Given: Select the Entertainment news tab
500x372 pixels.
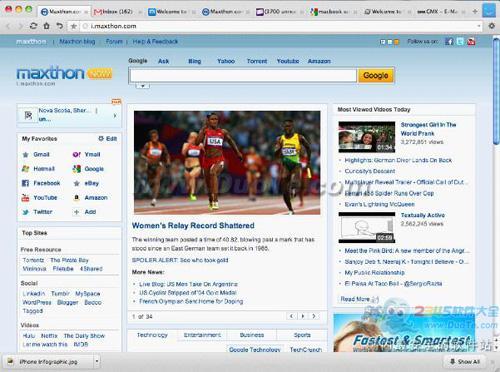Looking at the screenshot, I should [202, 335].
